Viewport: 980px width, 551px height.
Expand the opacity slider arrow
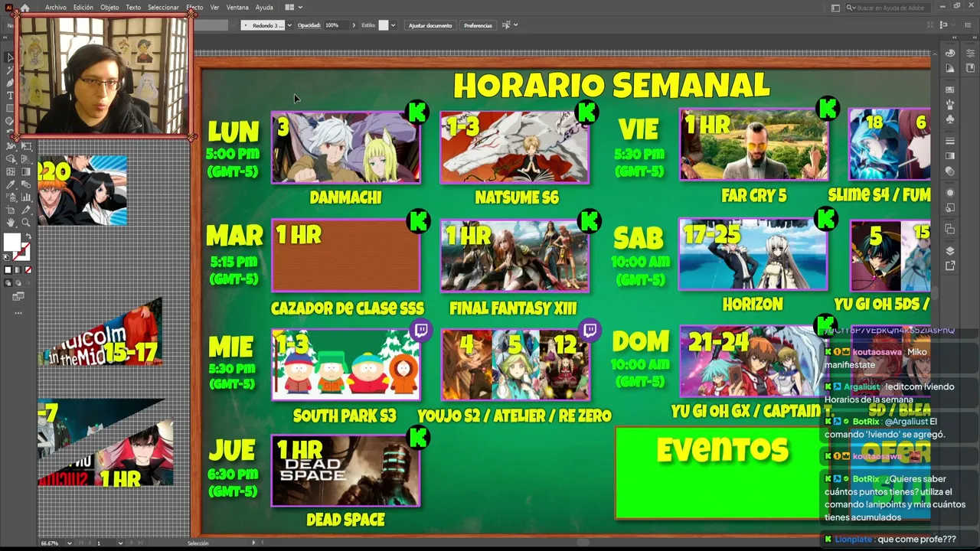(x=354, y=25)
